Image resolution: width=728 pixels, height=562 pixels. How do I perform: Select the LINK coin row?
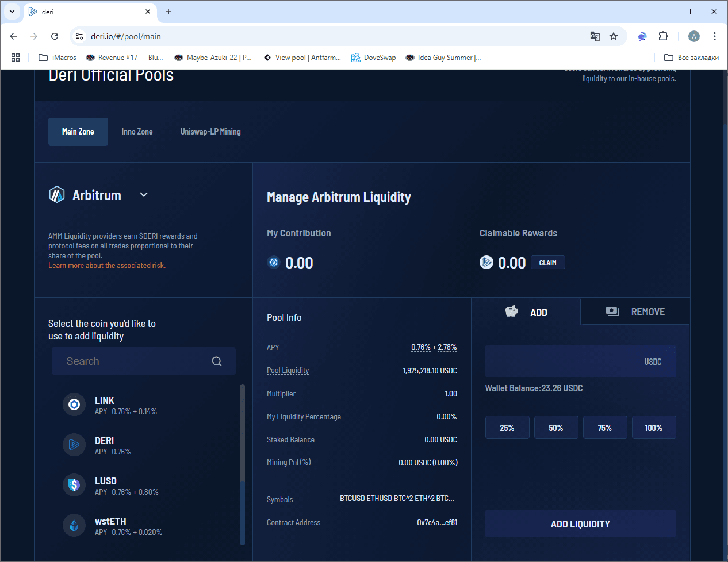[x=144, y=404]
